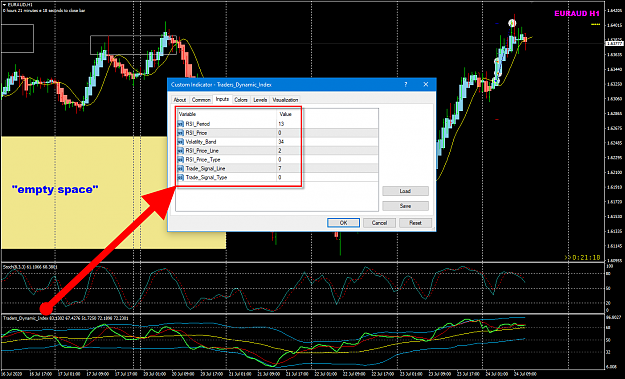
Task: Click the Traders_Dynamic_Index subwindow label
Action: 65,318
